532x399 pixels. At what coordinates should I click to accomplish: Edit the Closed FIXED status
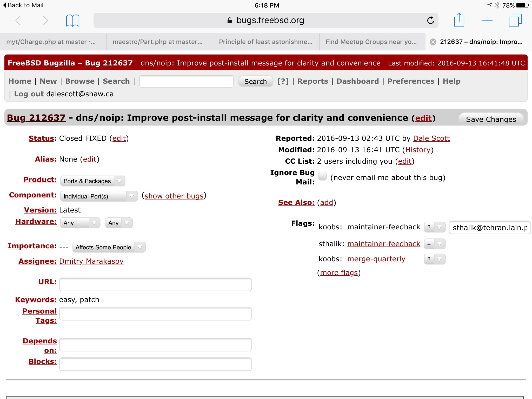pyautogui.click(x=119, y=138)
